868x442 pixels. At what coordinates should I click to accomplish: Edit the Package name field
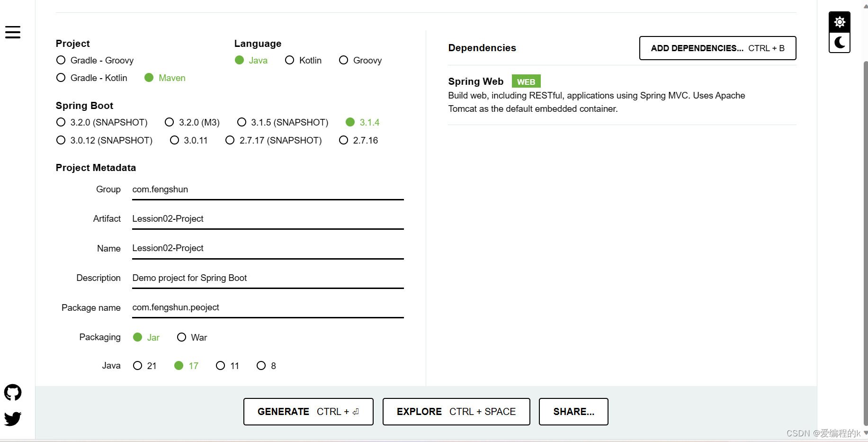[268, 307]
